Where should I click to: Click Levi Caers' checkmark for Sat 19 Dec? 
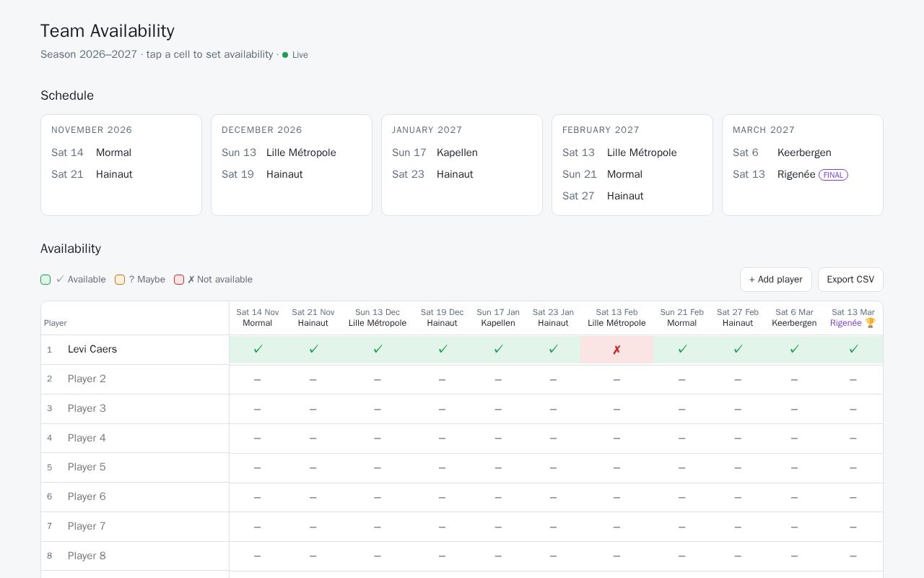443,350
